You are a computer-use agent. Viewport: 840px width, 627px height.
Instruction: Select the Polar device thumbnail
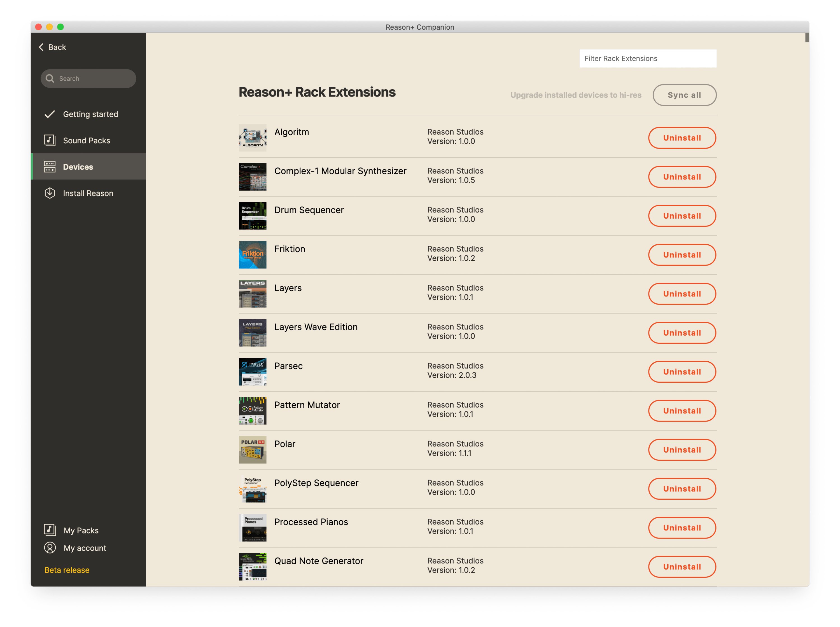point(252,450)
